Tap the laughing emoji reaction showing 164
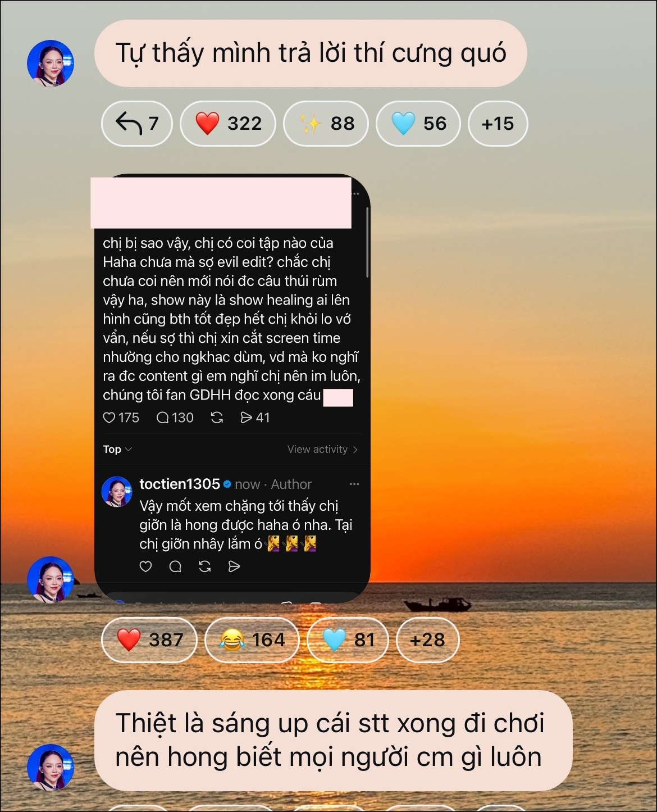Viewport: 657px width, 812px height. (252, 639)
